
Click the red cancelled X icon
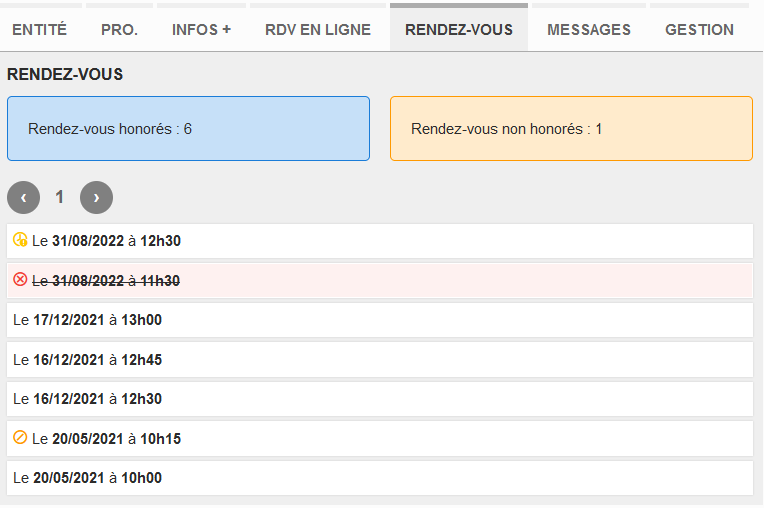[x=20, y=280]
